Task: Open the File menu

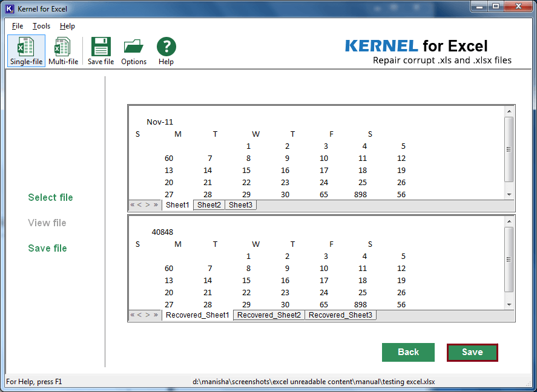Action: pos(18,26)
